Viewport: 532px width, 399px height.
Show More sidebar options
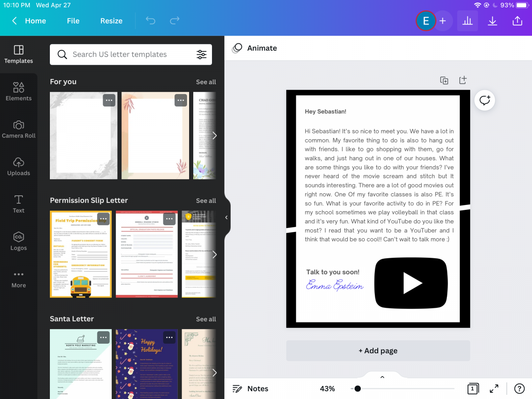click(19, 279)
